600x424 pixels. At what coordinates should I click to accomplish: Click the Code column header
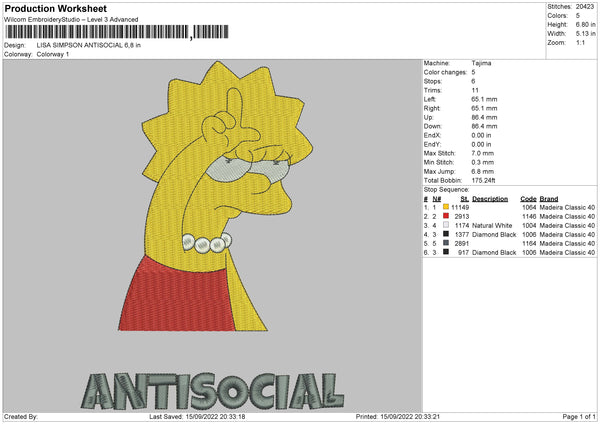pyautogui.click(x=528, y=199)
